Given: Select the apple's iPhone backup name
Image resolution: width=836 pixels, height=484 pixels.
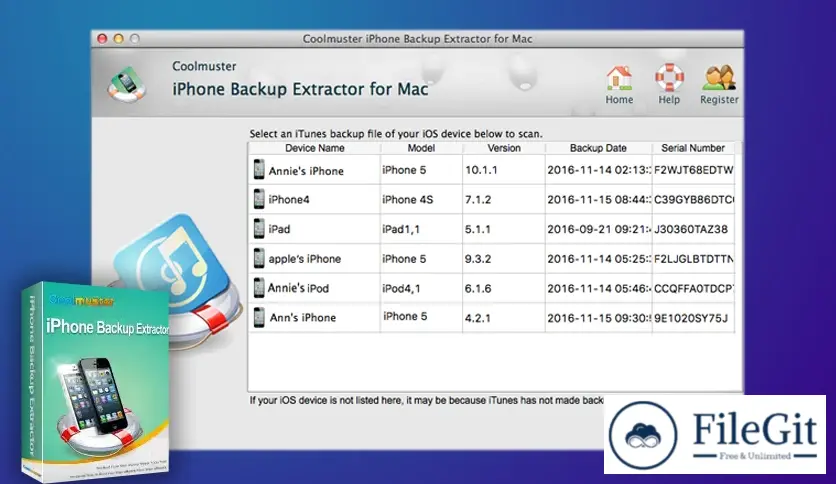Looking at the screenshot, I should pos(304,259).
